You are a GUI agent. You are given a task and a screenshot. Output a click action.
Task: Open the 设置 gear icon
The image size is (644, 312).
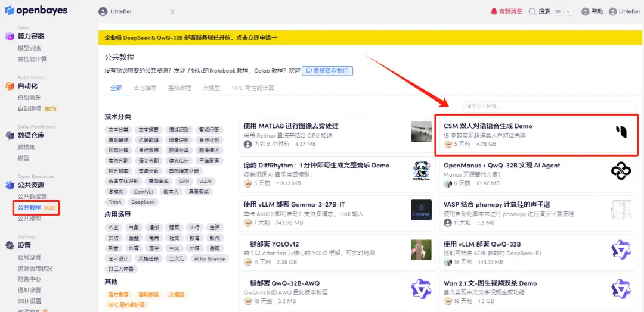tap(10, 245)
